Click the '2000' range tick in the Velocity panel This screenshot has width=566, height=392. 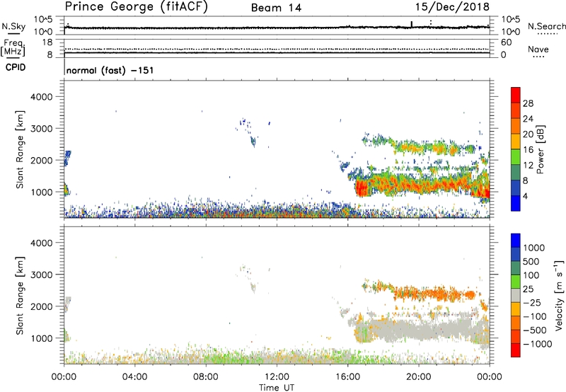[41, 306]
